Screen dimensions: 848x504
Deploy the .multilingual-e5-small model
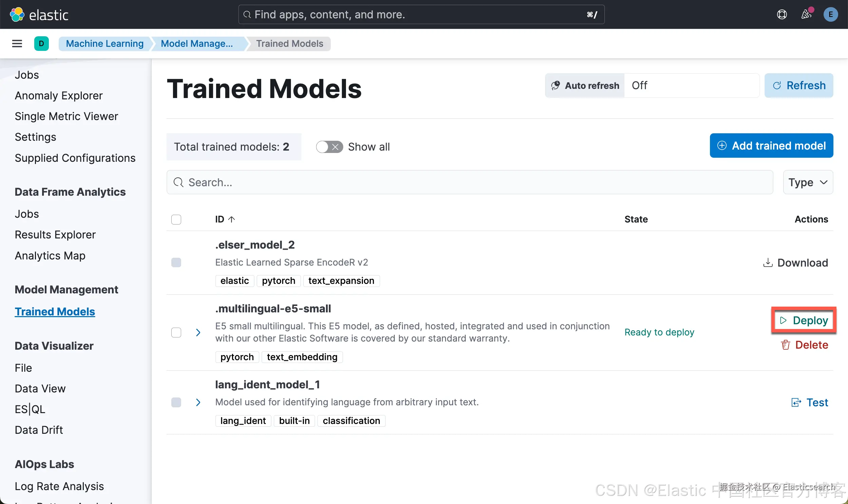pos(804,320)
